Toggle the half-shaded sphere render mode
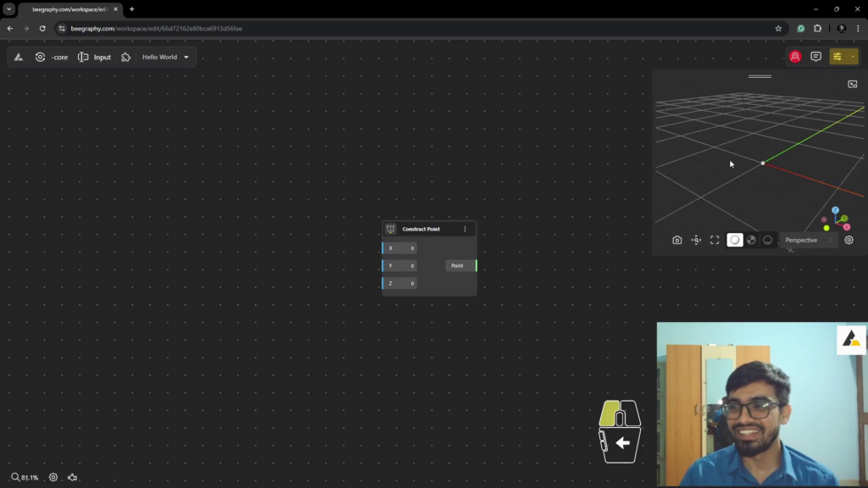 [751, 240]
